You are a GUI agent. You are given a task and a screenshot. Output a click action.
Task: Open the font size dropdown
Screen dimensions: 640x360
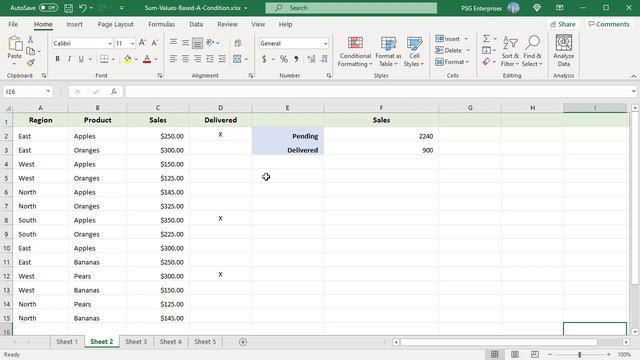[132, 43]
